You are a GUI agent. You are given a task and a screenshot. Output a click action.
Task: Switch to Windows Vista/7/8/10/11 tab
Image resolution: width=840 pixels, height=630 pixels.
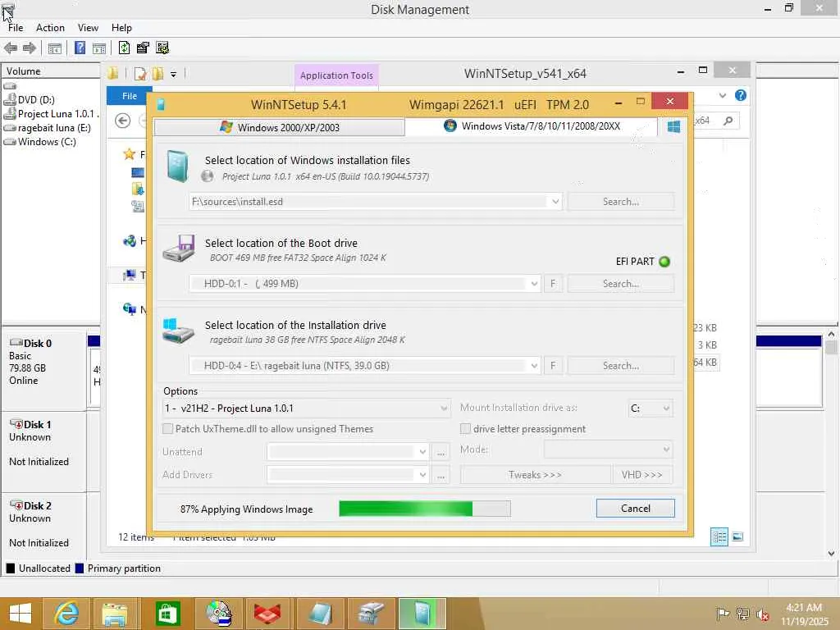(x=532, y=126)
